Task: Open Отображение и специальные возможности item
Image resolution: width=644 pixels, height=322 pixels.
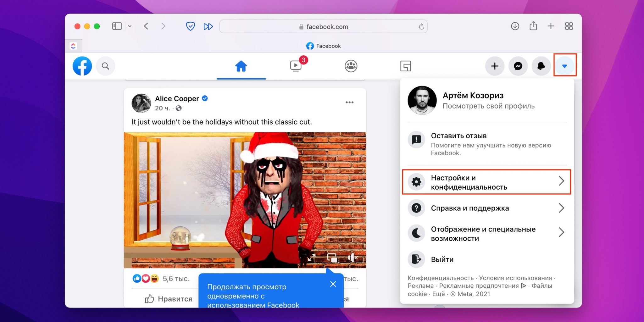Action: [487, 234]
